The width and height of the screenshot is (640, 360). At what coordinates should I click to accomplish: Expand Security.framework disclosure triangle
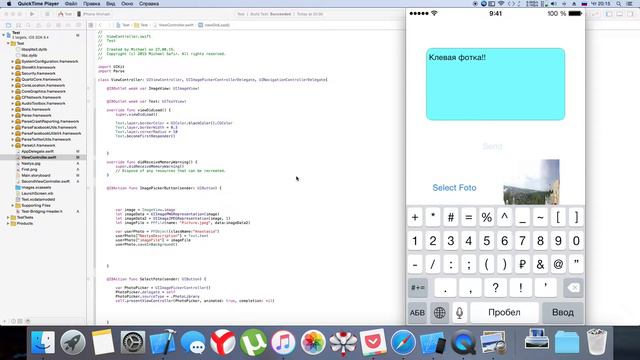click(13, 73)
